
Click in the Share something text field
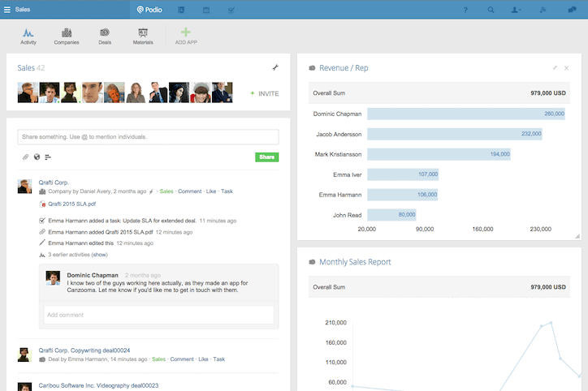click(148, 137)
